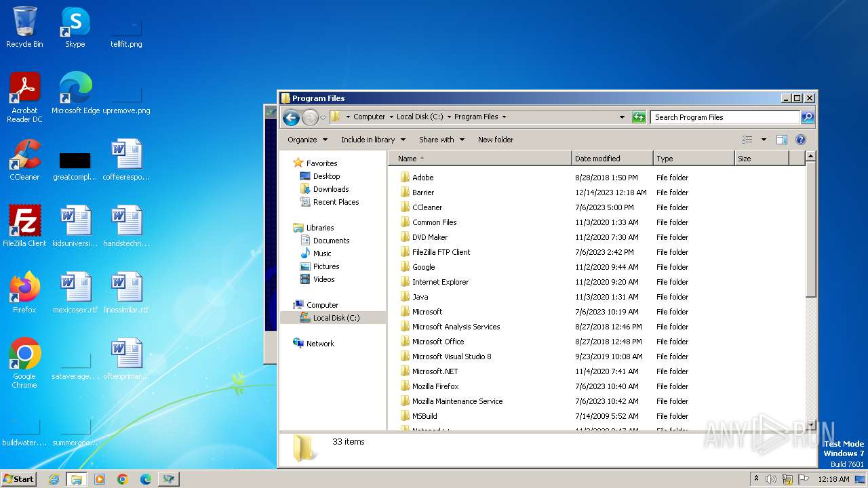Click the Windows Start button
Screen dimensions: 868x488
(18, 479)
